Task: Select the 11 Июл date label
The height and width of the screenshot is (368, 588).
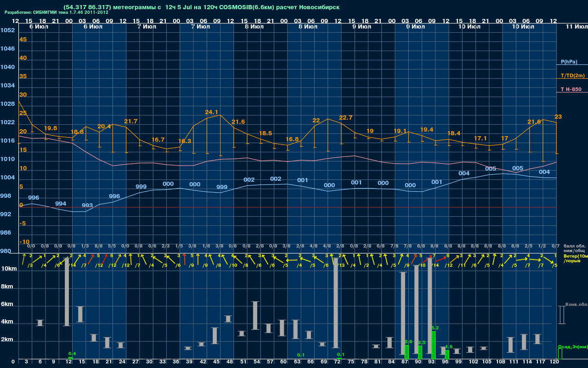Action: [x=576, y=27]
